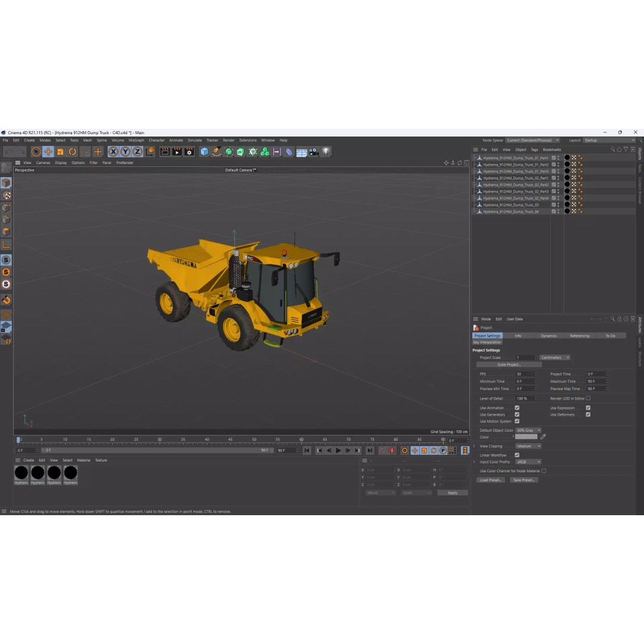Click Render to Picture Viewer icon
The image size is (644, 644).
pos(177,152)
